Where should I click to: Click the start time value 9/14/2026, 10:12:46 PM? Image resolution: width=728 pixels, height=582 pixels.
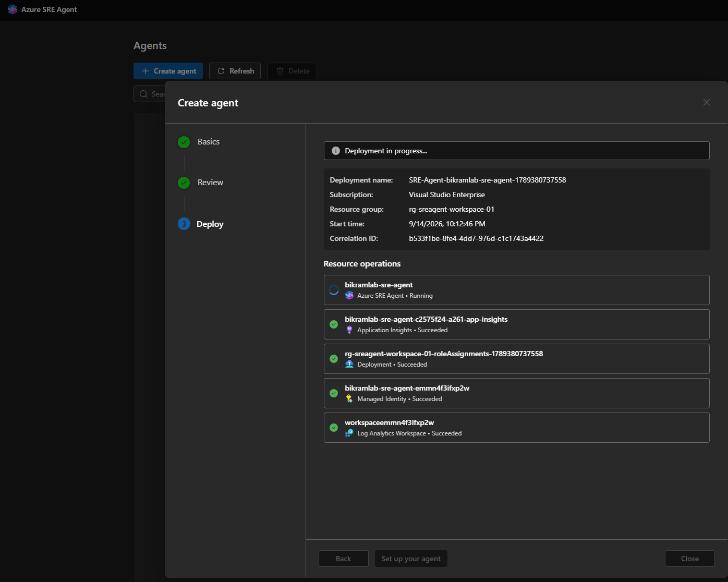pyautogui.click(x=447, y=224)
